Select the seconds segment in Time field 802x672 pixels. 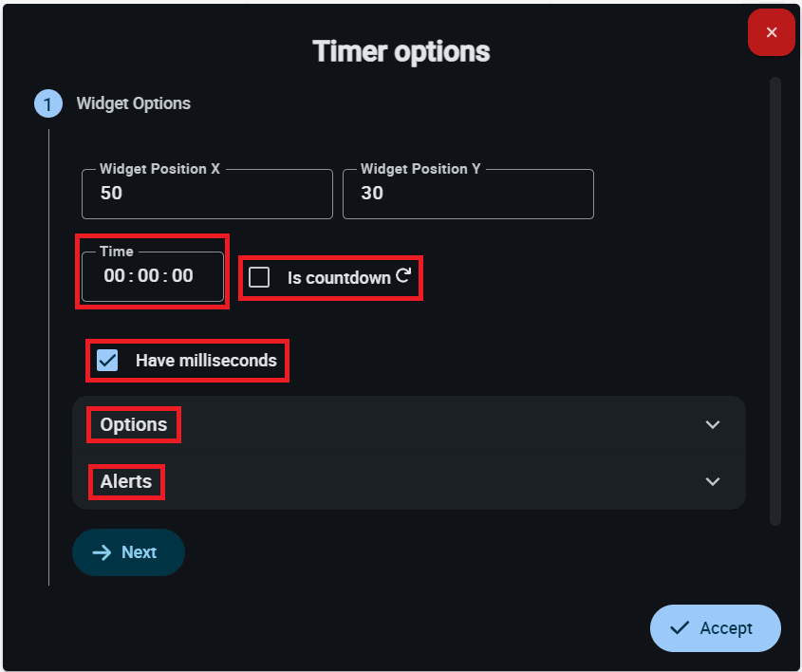click(x=182, y=276)
